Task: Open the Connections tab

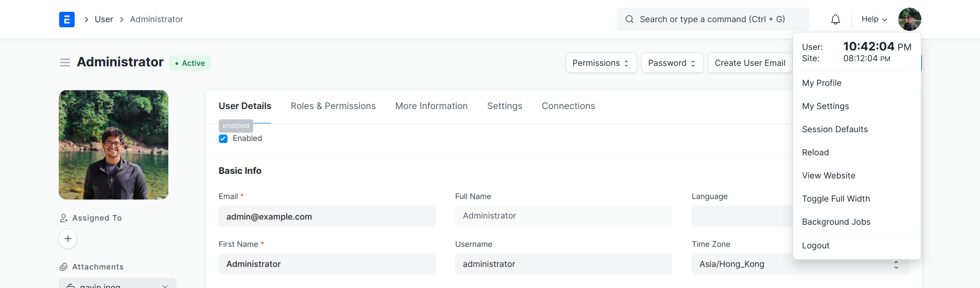Action: click(x=568, y=106)
